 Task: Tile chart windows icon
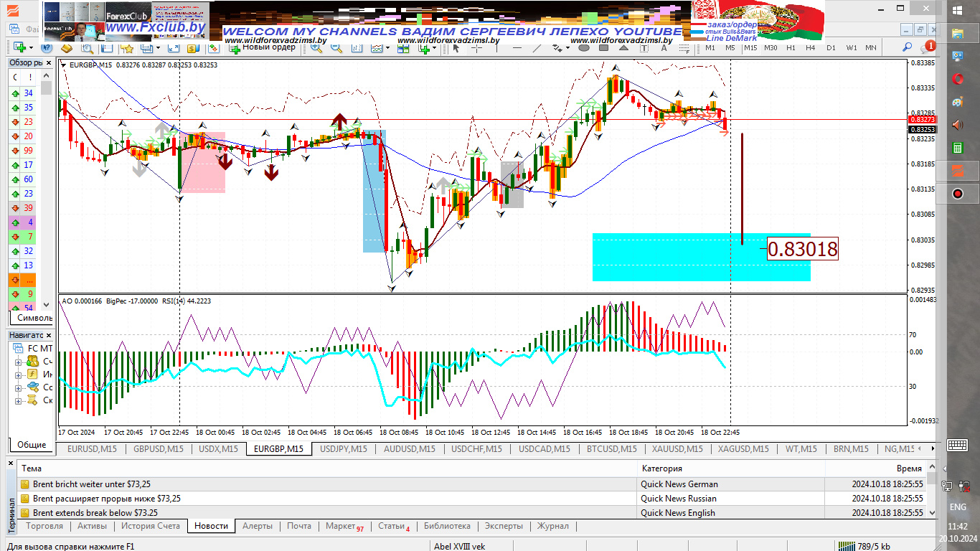click(403, 47)
